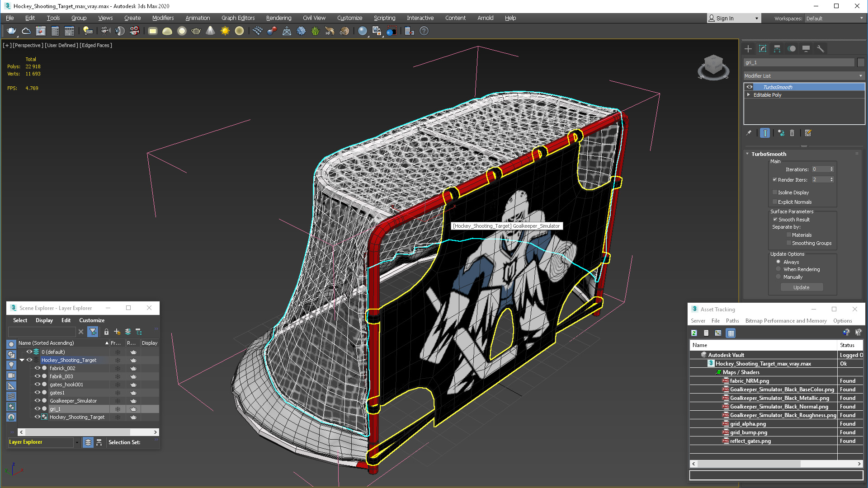
Task: Click Make Unique icon below modifier stack
Action: click(x=781, y=133)
